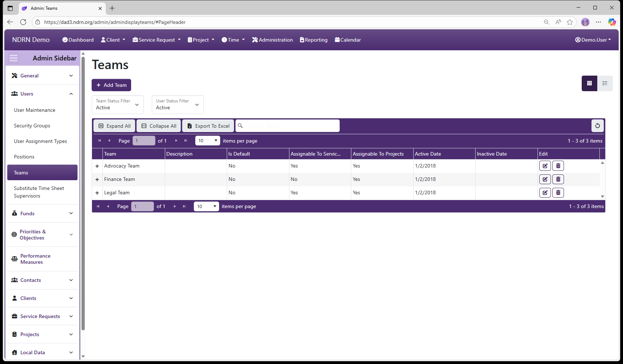Go to last page in top pager

point(186,141)
